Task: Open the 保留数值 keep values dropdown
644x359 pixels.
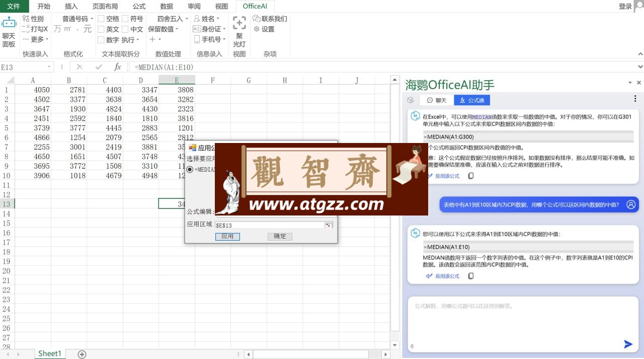Action: tap(164, 29)
